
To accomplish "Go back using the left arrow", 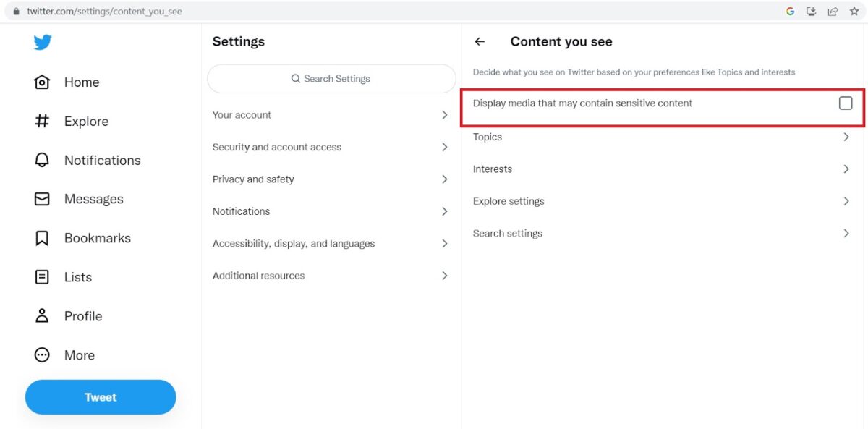I will pos(480,42).
